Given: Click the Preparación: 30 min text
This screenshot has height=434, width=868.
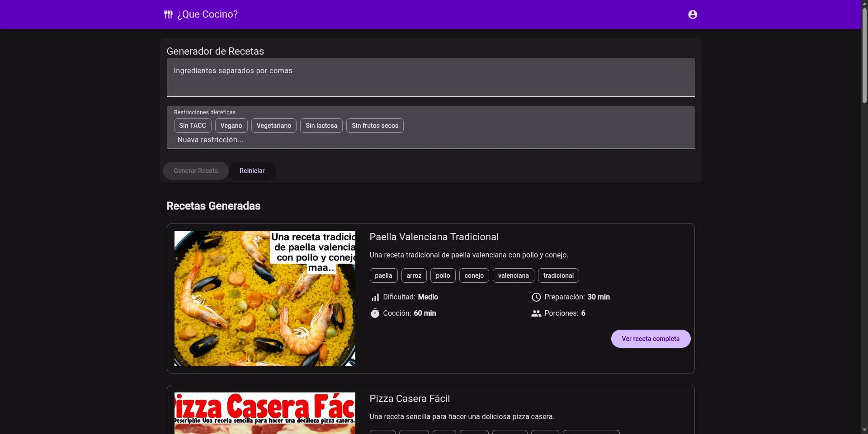Looking at the screenshot, I should pos(577,297).
